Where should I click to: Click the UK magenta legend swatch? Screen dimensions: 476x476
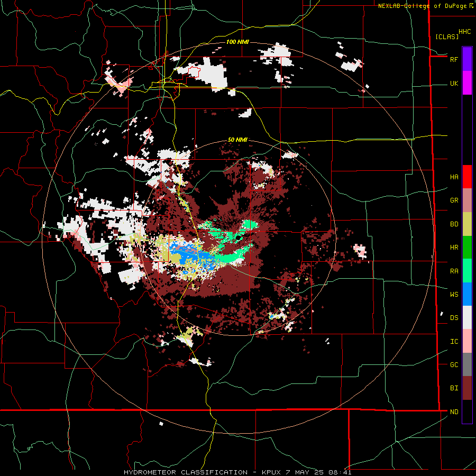point(467,83)
